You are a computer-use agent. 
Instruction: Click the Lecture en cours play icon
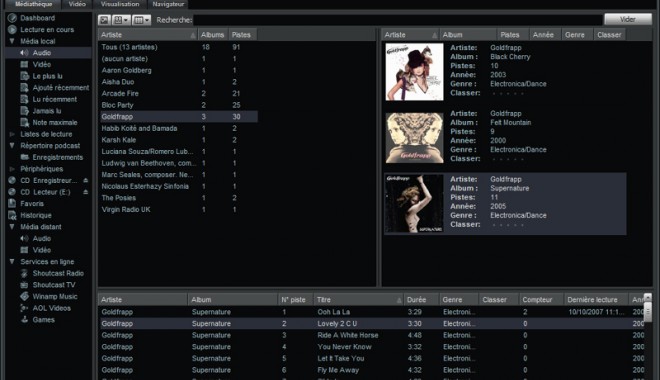click(12, 29)
